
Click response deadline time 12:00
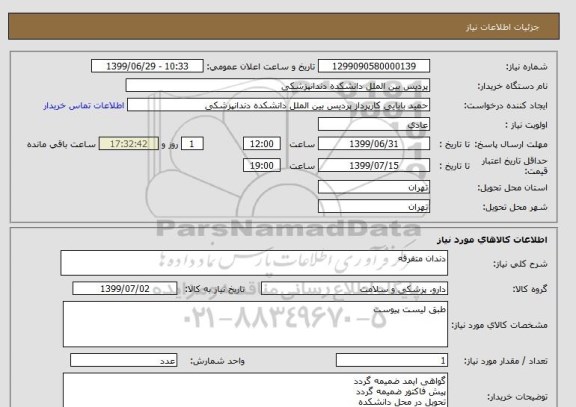pyautogui.click(x=262, y=144)
